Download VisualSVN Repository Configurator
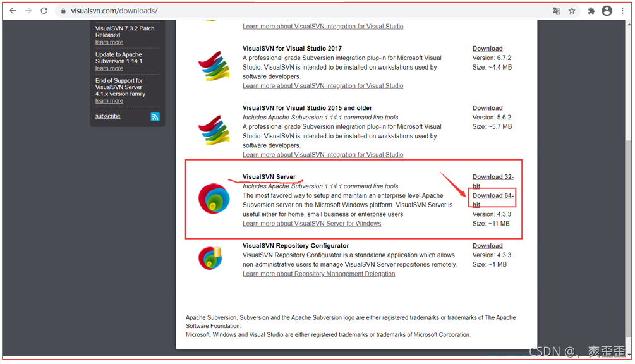This screenshot has width=635, height=364. click(x=487, y=245)
